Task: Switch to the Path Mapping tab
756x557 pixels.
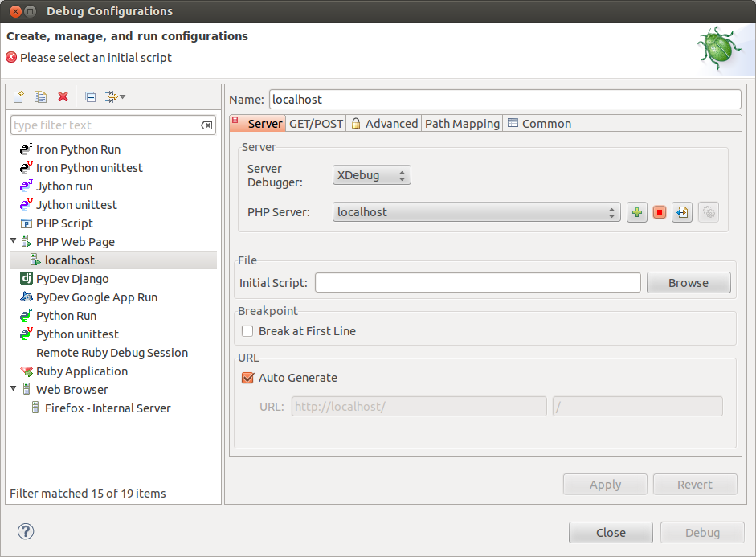Action: [x=462, y=123]
